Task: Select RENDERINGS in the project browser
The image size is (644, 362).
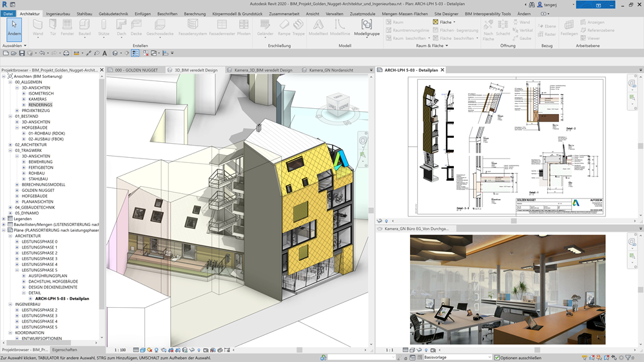Action: click(40, 105)
